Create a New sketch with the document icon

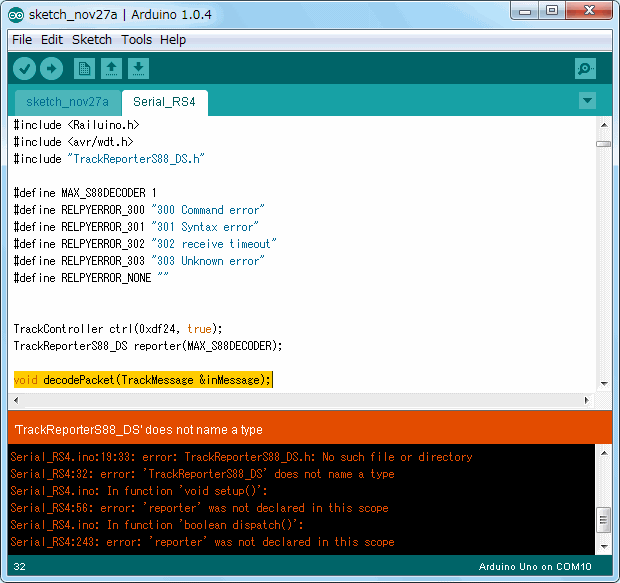(84, 69)
